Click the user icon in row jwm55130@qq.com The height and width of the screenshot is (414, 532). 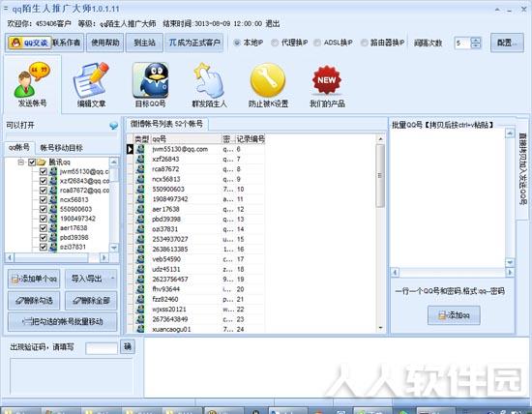point(140,149)
